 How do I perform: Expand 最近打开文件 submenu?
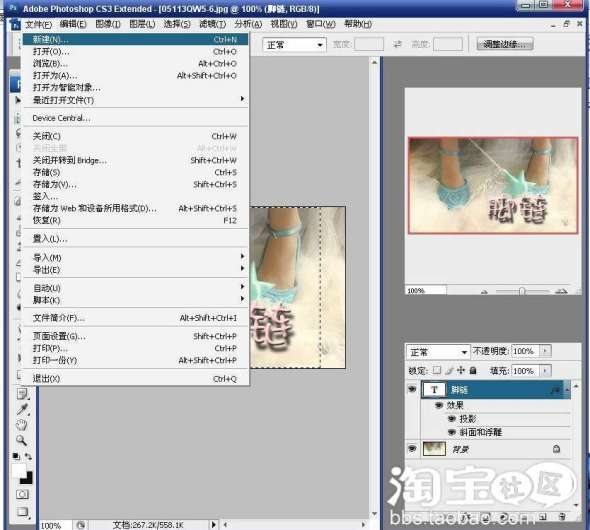tap(135, 100)
